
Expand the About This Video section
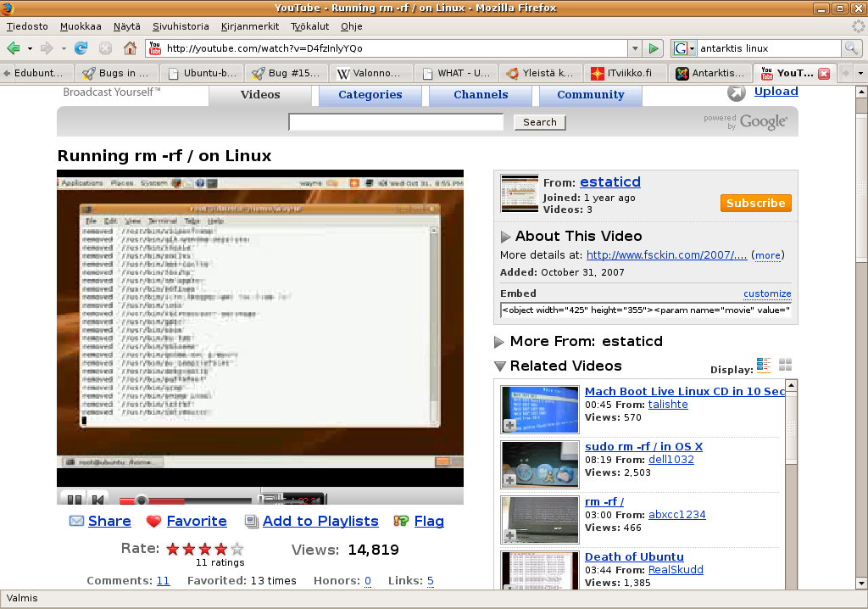pos(506,237)
